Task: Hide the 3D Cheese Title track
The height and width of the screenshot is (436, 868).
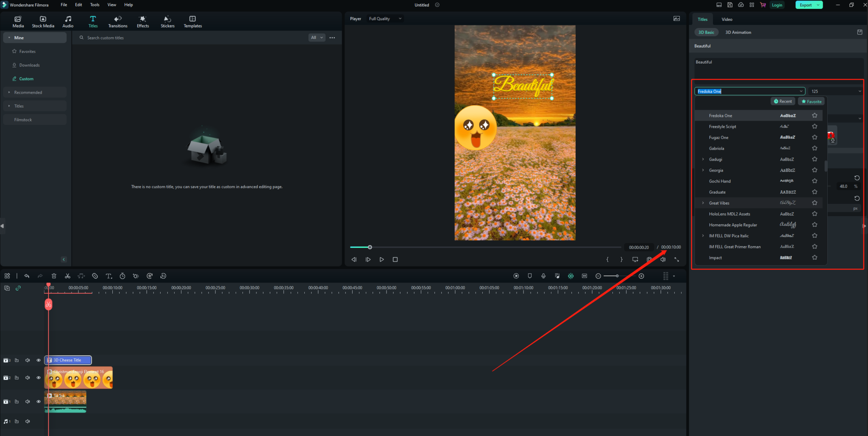Action: tap(38, 360)
